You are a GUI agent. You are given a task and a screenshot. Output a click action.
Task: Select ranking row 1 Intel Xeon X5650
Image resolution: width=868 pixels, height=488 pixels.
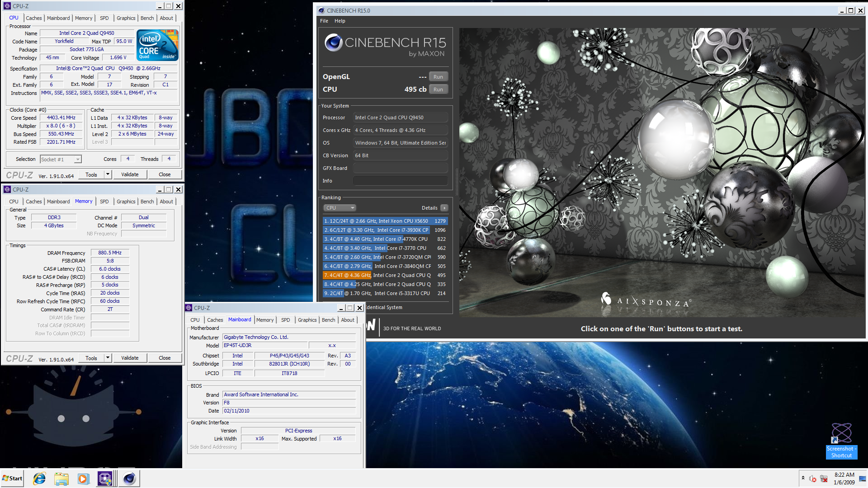(x=385, y=221)
